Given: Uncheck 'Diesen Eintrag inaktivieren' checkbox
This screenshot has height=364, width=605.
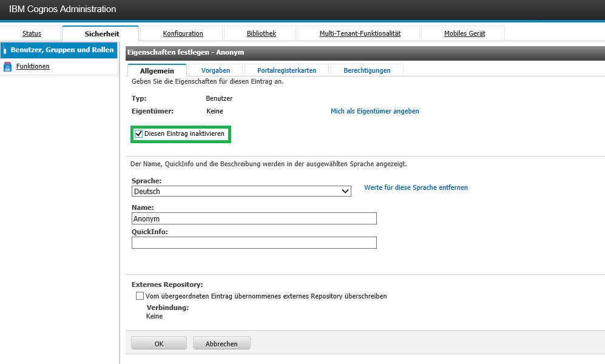Looking at the screenshot, I should tap(138, 133).
